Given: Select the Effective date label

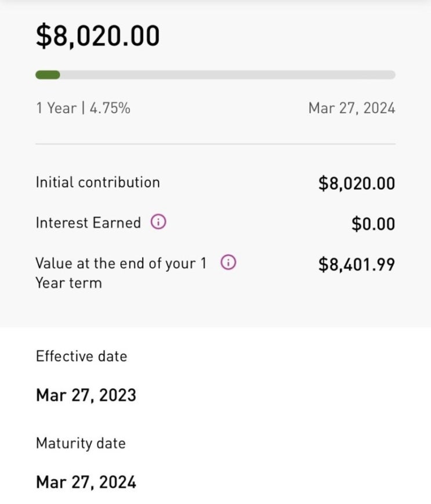Looking at the screenshot, I should [81, 356].
